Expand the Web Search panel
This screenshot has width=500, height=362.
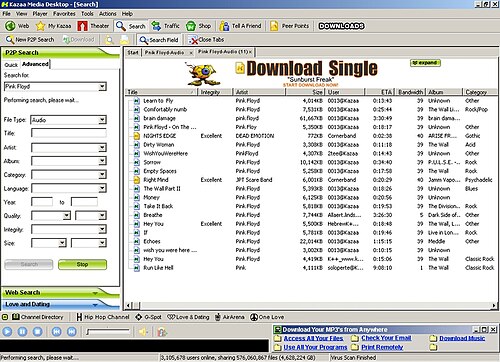tap(60, 293)
